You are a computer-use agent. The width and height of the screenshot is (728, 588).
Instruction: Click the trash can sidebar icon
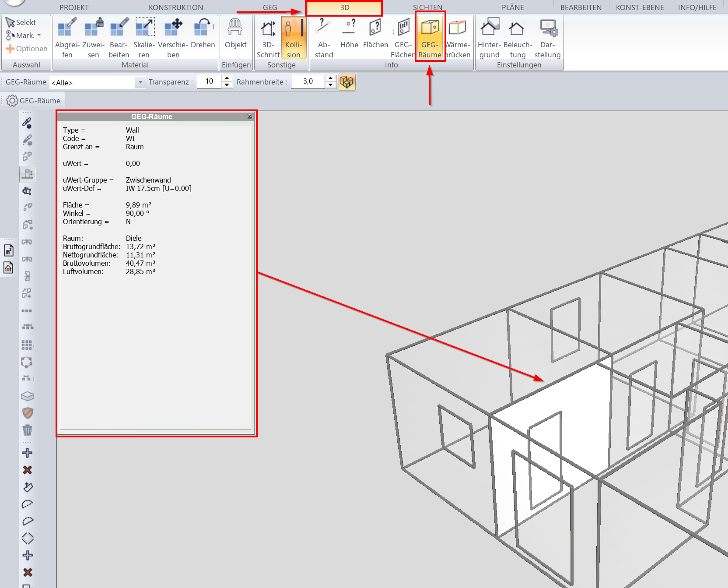point(27,430)
